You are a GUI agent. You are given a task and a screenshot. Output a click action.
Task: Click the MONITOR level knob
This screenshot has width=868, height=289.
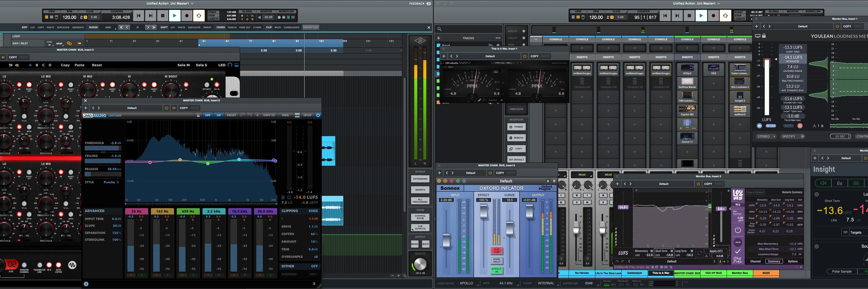420,264
